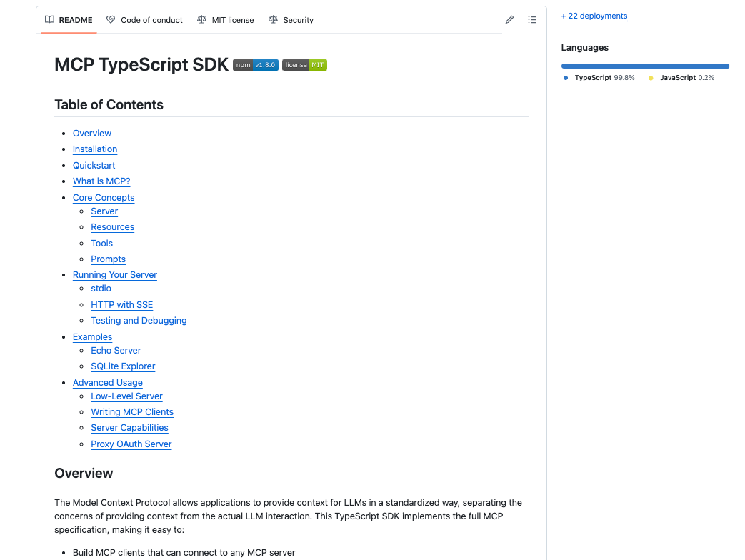
Task: Click the pencil icon to edit README
Action: tap(509, 19)
